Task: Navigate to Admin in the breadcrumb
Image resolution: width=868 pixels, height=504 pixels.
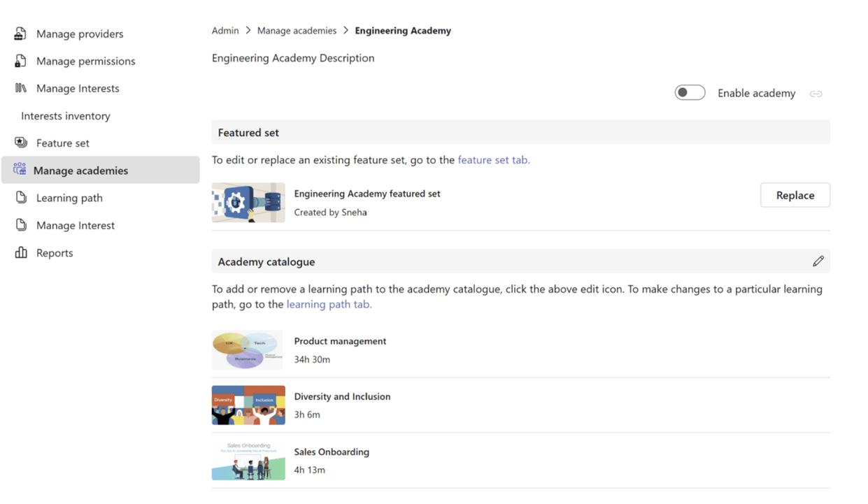Action: pos(225,30)
